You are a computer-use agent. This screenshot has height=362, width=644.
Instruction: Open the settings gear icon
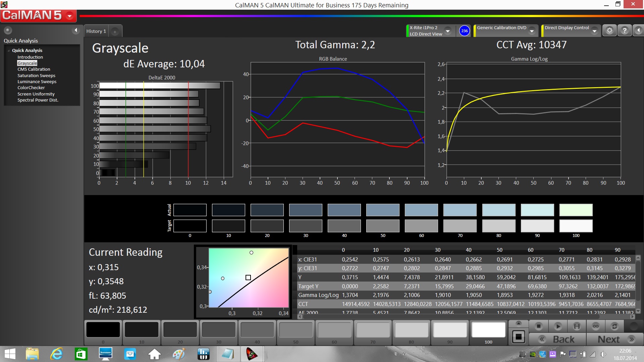point(609,31)
